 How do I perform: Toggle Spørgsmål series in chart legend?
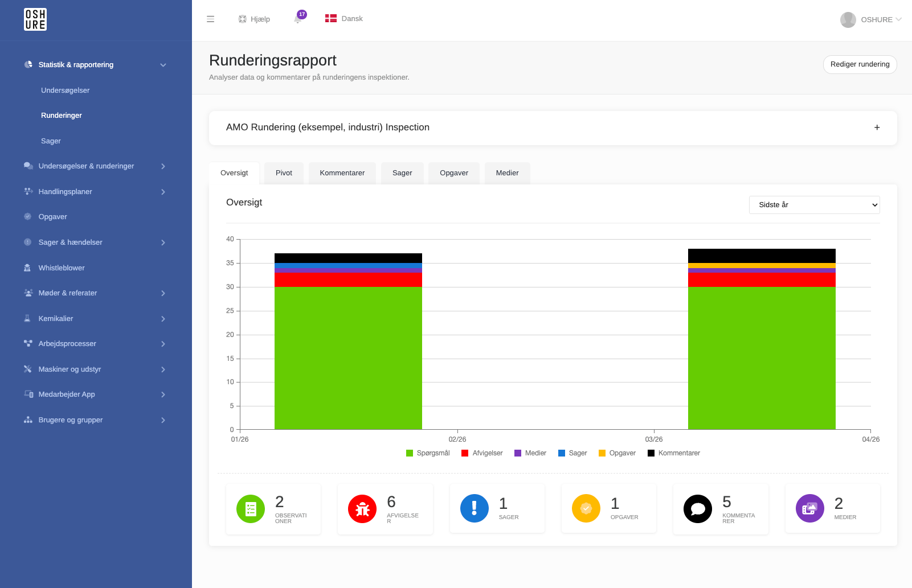(x=428, y=453)
